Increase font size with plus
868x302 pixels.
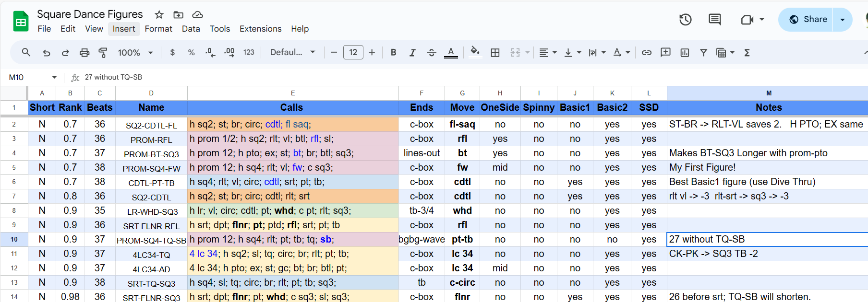[x=372, y=53]
